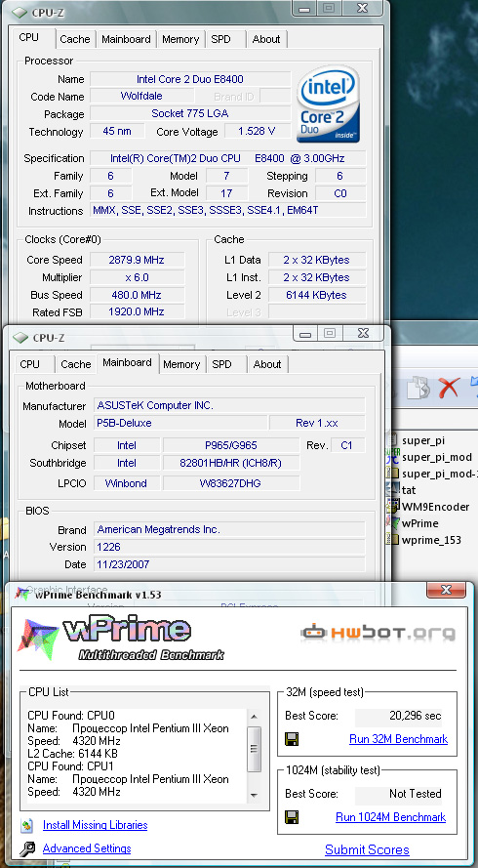Save the 32M score with floppy icon
Viewport: 478px width, 868px height.
coord(292,739)
